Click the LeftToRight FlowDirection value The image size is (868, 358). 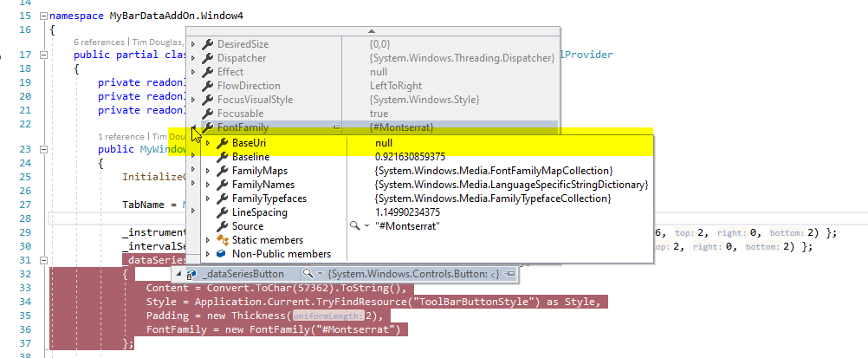point(396,86)
